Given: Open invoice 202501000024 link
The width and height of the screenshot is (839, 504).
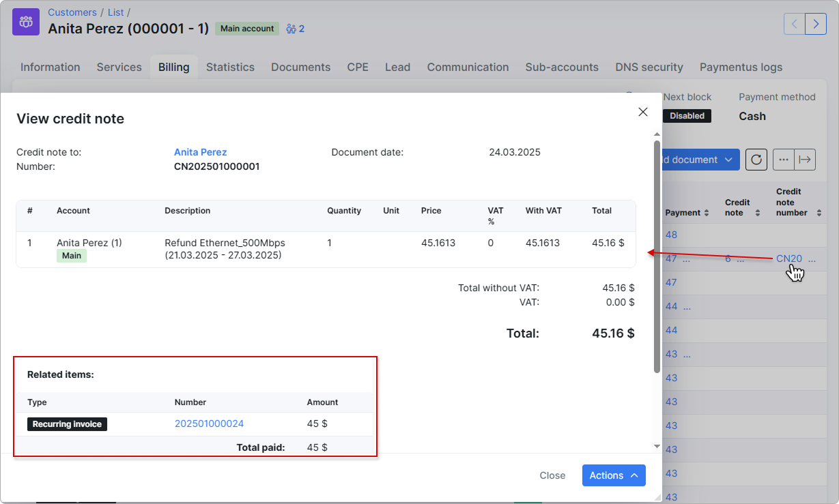Looking at the screenshot, I should pyautogui.click(x=209, y=424).
